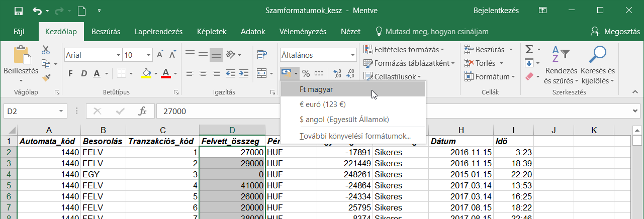This screenshot has width=644, height=219.
Task: Toggle bold formatting (F button)
Action: coord(70,73)
